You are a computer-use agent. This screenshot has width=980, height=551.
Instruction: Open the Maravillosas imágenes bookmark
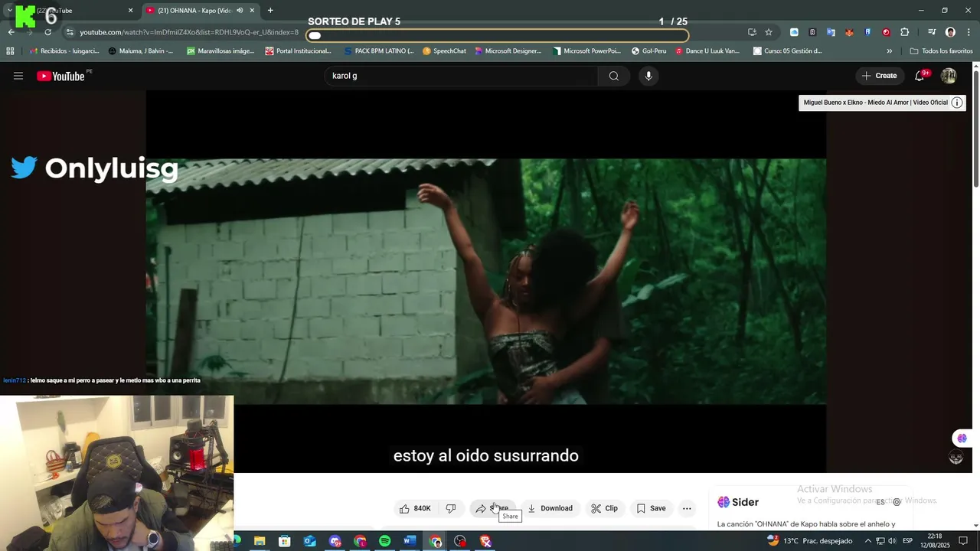point(220,51)
